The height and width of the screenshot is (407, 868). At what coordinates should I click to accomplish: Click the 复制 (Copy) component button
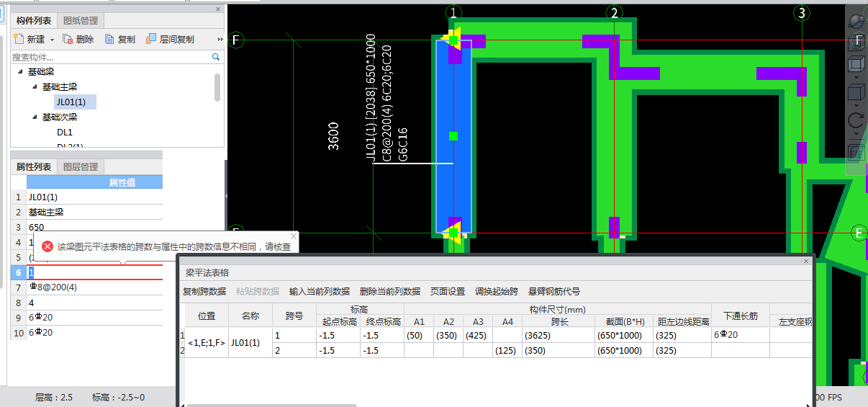pyautogui.click(x=120, y=39)
